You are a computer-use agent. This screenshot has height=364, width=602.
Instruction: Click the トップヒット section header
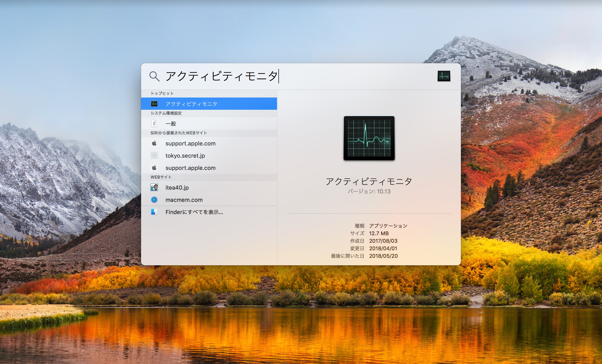[x=162, y=94]
